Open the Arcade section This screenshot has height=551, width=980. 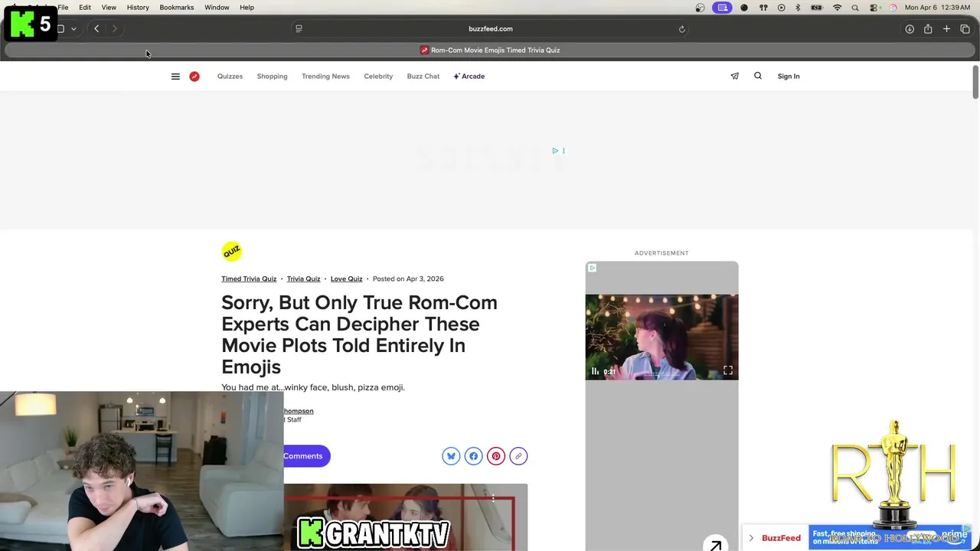(x=469, y=77)
